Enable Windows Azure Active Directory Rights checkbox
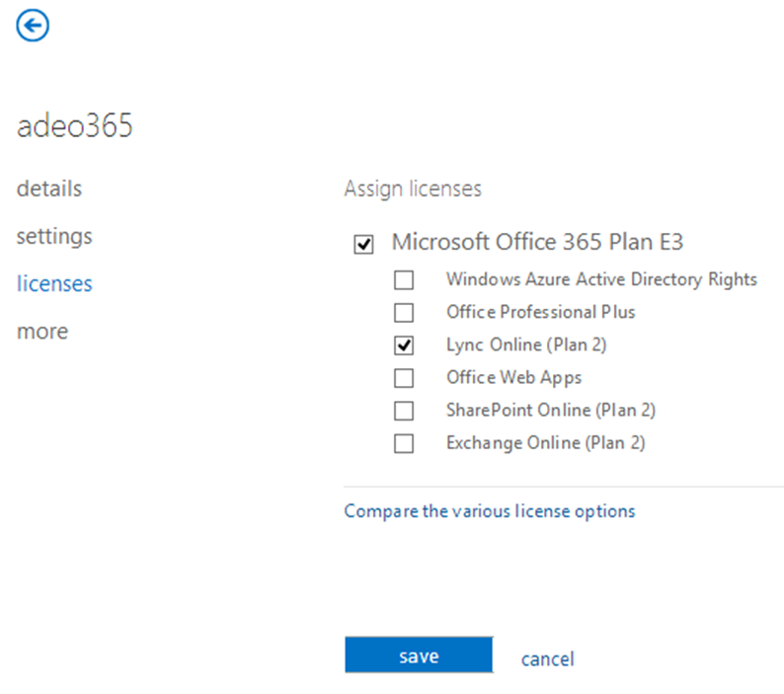The height and width of the screenshot is (694, 784). point(404,280)
